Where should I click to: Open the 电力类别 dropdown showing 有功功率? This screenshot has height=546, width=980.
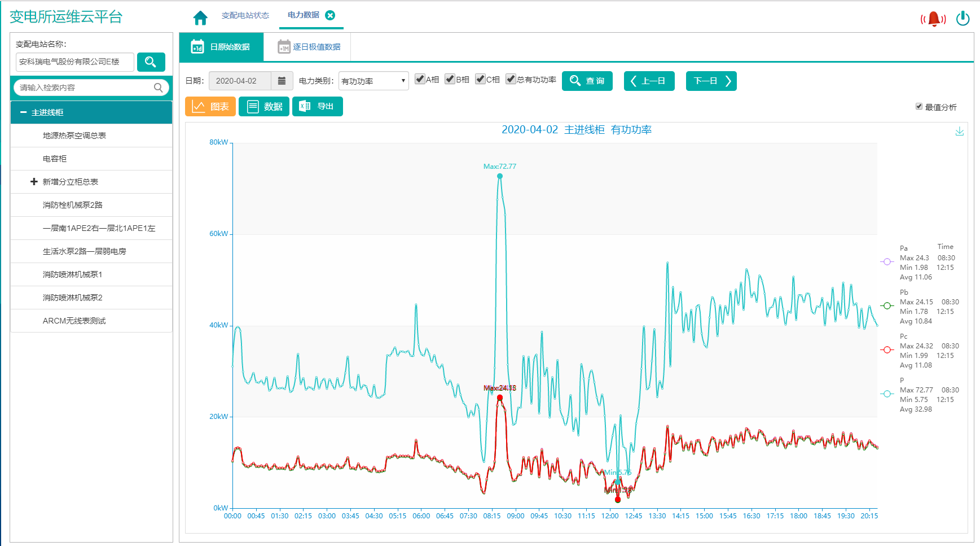(373, 81)
